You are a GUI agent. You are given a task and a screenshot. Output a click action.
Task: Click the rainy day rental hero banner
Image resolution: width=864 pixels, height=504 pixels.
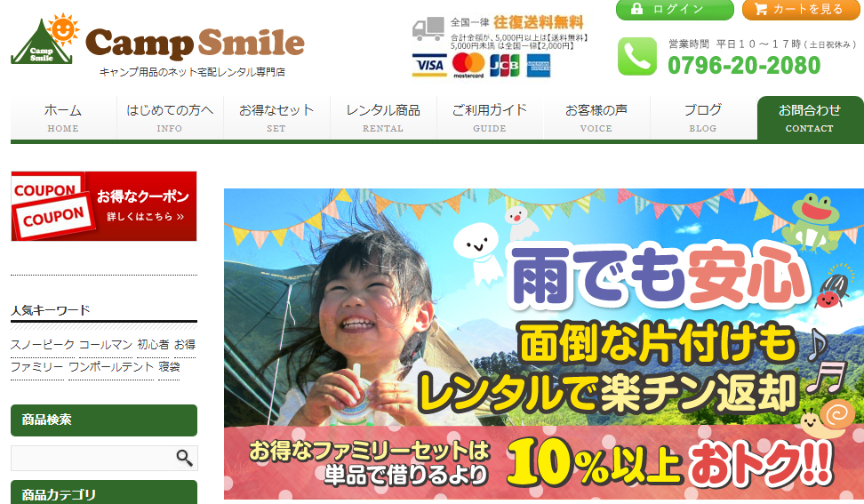click(x=543, y=344)
